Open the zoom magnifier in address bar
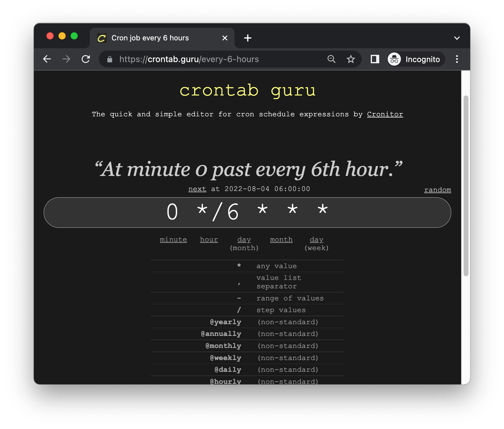 [331, 59]
